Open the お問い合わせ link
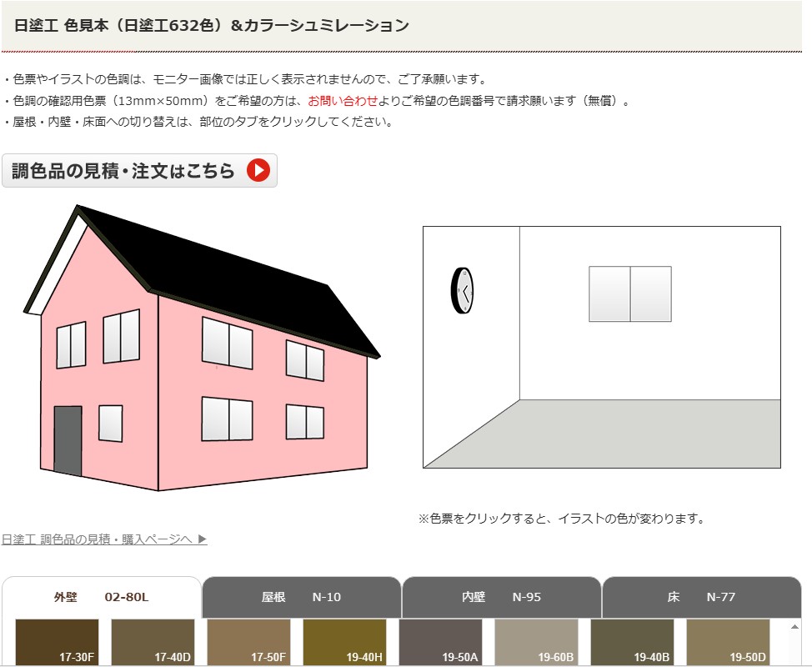The width and height of the screenshot is (812, 667). (343, 101)
